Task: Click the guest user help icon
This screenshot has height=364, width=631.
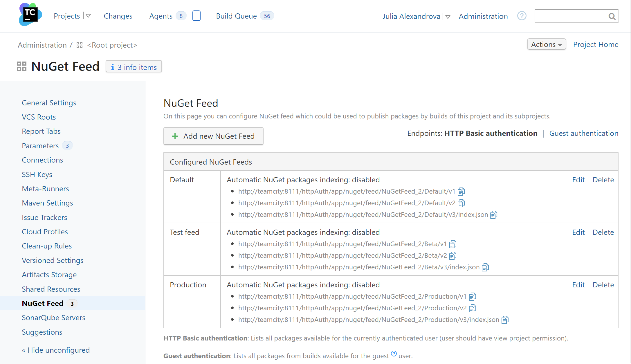Action: point(394,354)
